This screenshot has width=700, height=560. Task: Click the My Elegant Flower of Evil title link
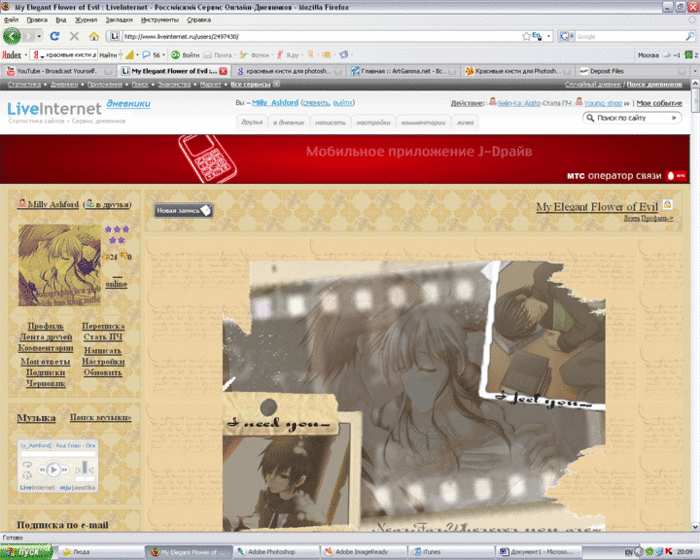[597, 207]
